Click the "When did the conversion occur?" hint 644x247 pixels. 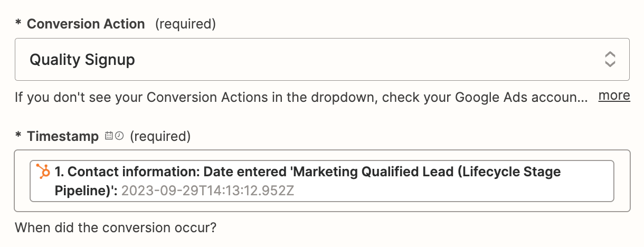pyautogui.click(x=116, y=229)
